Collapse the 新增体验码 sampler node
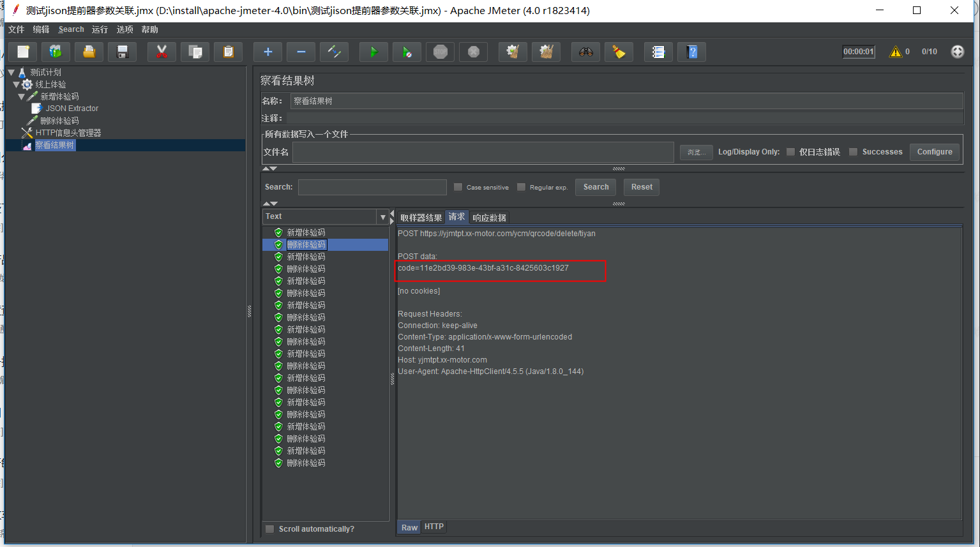Viewport: 980px width, 547px height. tap(22, 96)
